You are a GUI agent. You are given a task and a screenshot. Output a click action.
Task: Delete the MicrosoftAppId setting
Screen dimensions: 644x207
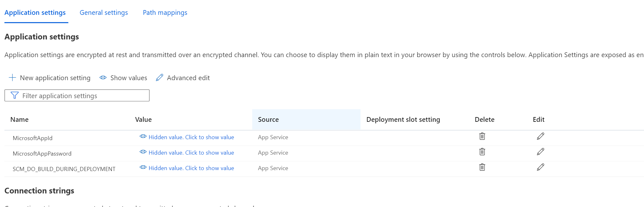tap(482, 136)
